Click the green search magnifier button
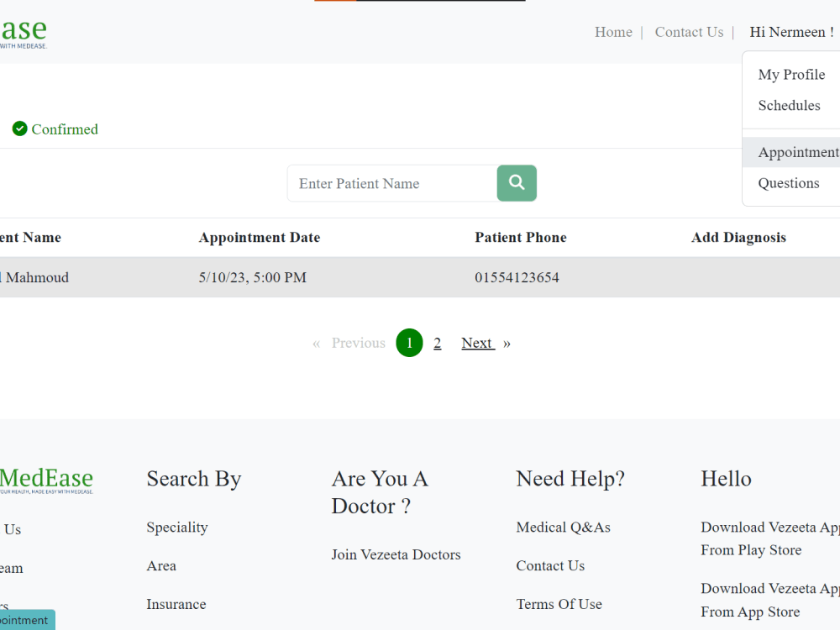Screen dimensions: 840x630 517,183
